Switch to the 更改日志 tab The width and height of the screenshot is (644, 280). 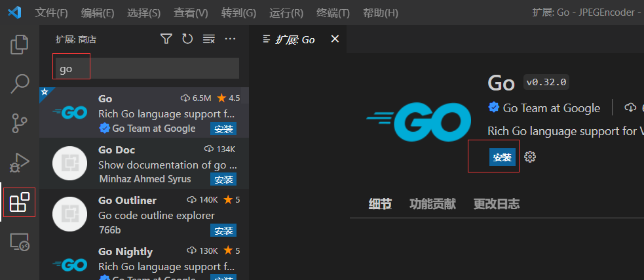coord(497,204)
